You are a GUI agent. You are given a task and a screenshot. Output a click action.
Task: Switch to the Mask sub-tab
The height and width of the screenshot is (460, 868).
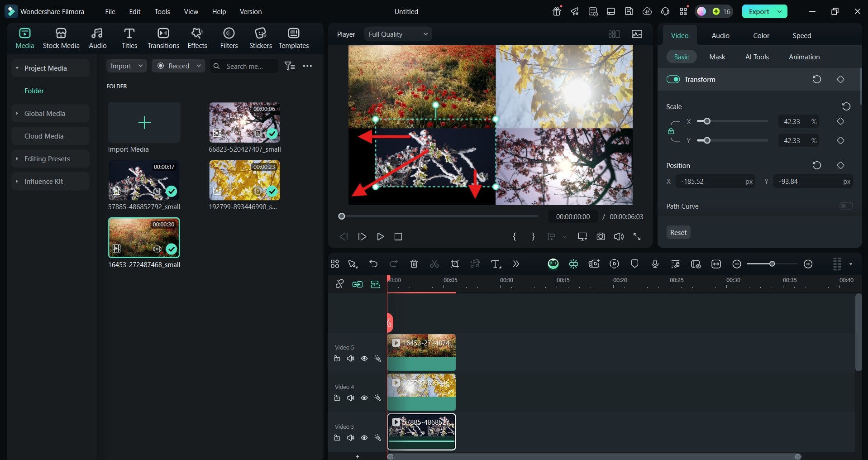coord(717,57)
